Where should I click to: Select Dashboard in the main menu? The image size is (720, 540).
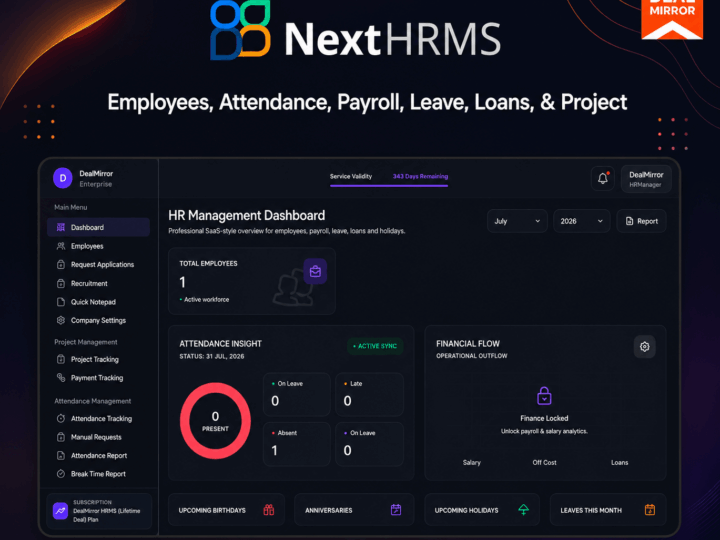[98, 227]
